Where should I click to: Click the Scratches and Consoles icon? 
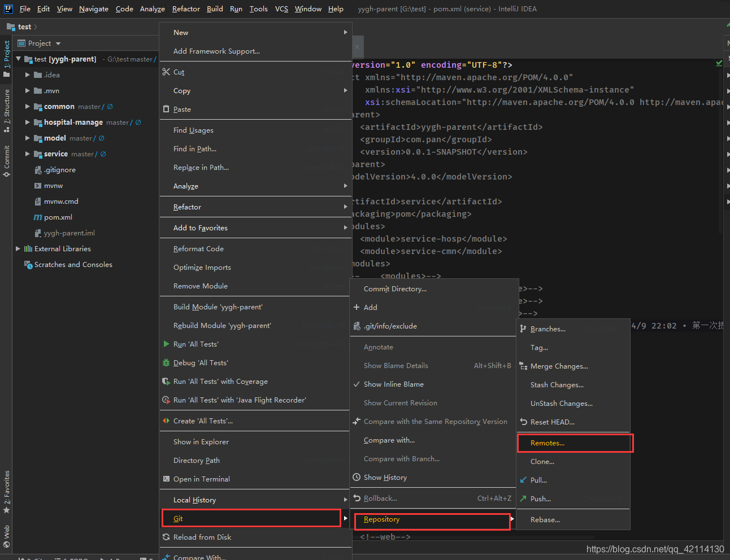click(28, 264)
